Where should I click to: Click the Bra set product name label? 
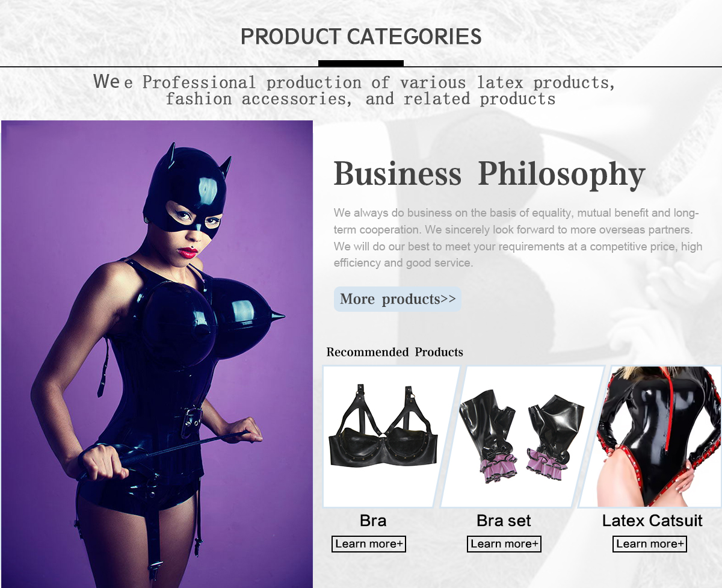[504, 521]
